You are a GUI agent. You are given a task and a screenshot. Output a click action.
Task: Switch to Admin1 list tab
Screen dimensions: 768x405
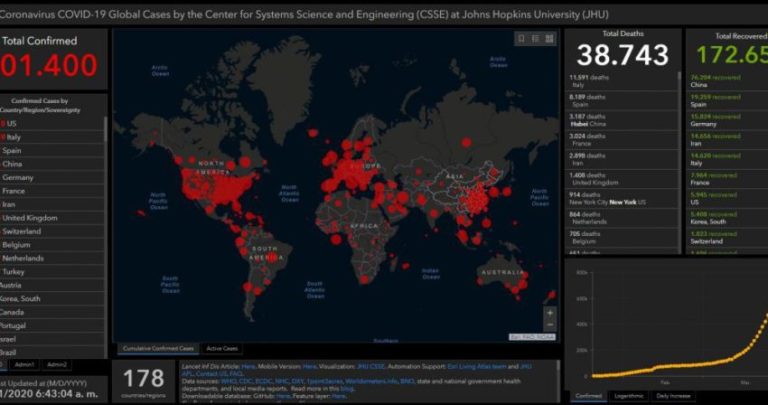[x=24, y=364]
